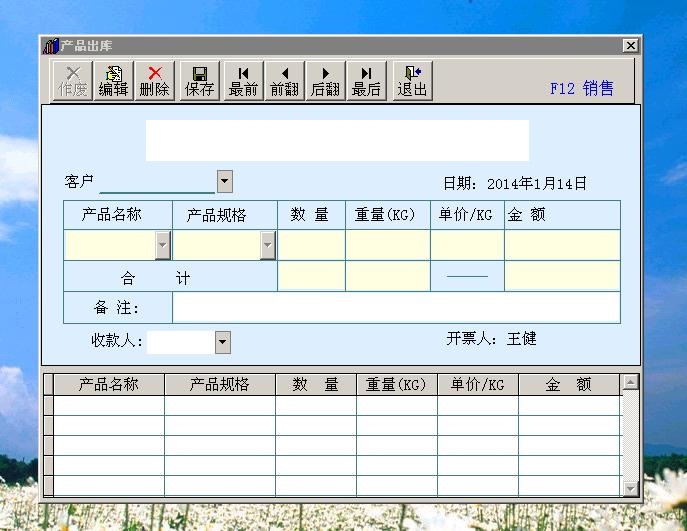Click the 收款人 payee input box
Screen dimensions: 687x531
181,342
